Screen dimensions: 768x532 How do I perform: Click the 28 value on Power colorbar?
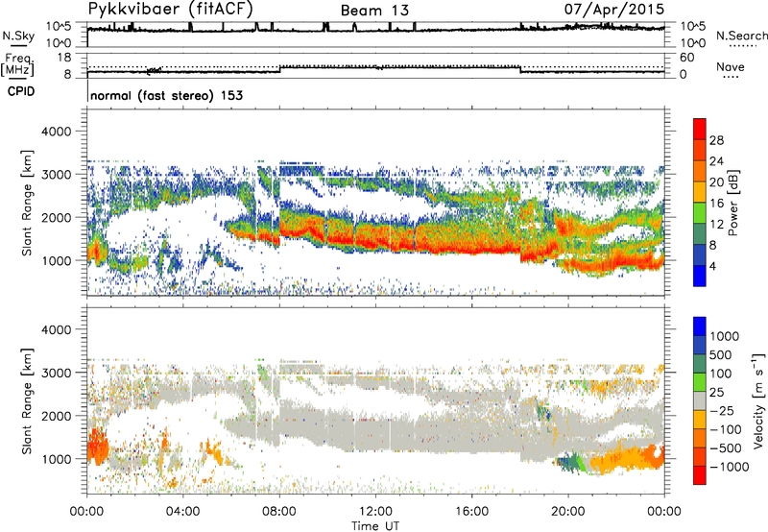[x=716, y=140]
